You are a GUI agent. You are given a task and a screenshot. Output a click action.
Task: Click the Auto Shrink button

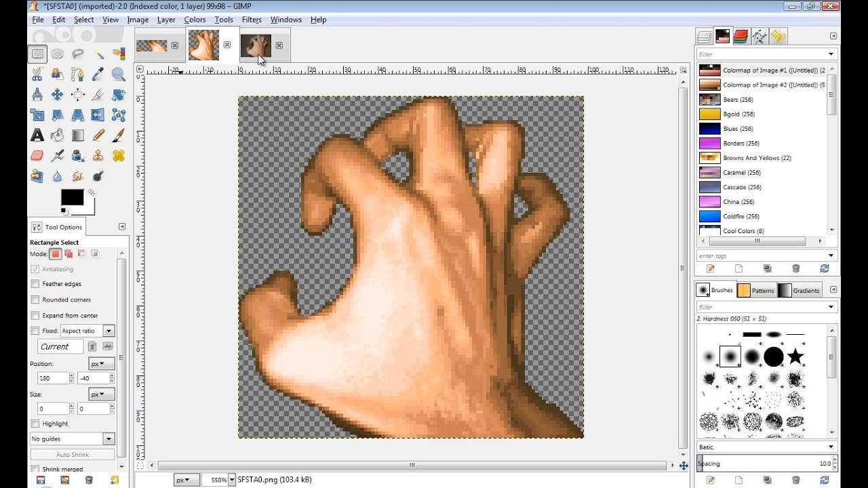point(73,455)
